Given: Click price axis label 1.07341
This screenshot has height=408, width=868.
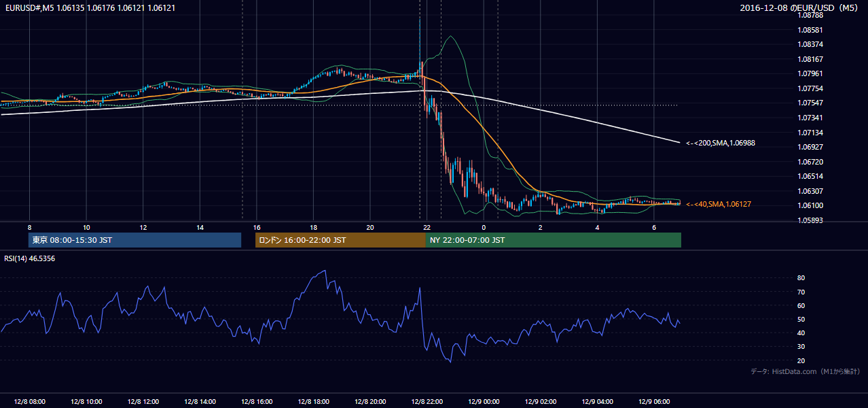Looking at the screenshot, I should point(811,118).
